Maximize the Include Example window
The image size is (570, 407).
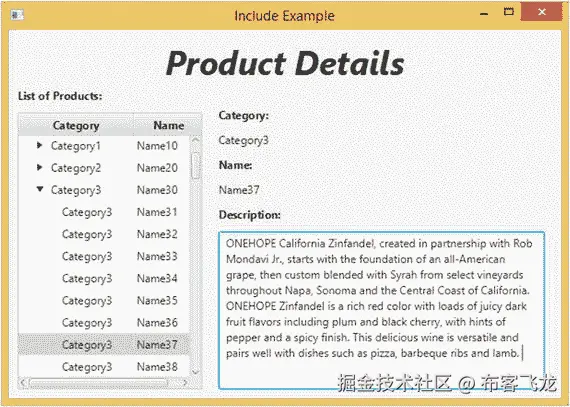[x=508, y=12]
